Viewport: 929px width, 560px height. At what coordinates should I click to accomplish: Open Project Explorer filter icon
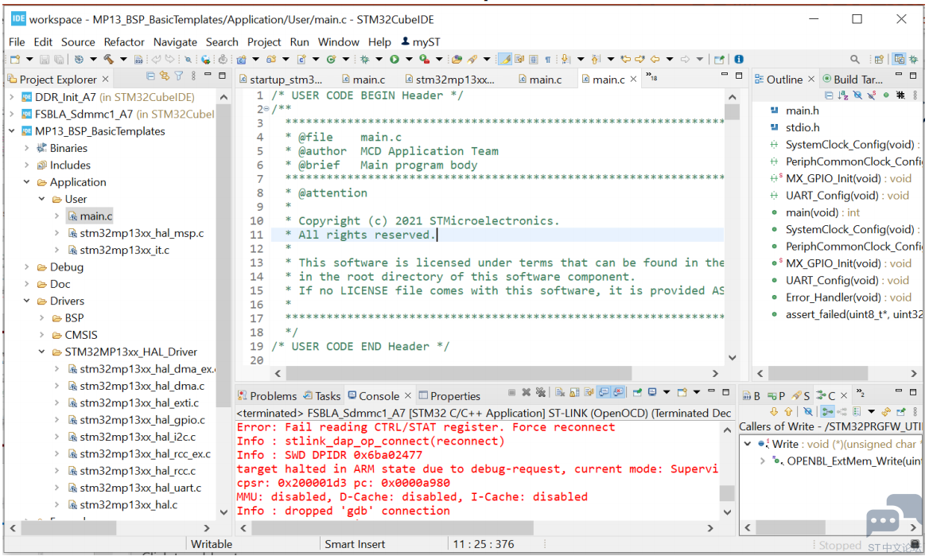178,76
